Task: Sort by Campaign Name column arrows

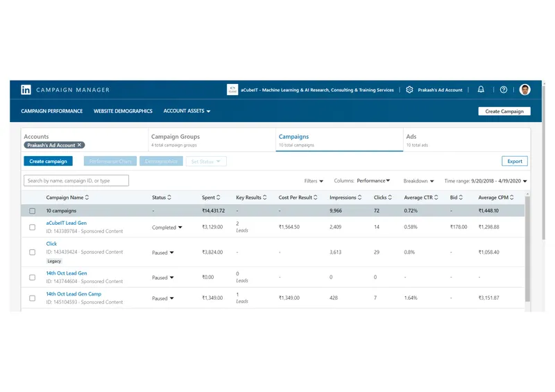Action: pos(87,198)
